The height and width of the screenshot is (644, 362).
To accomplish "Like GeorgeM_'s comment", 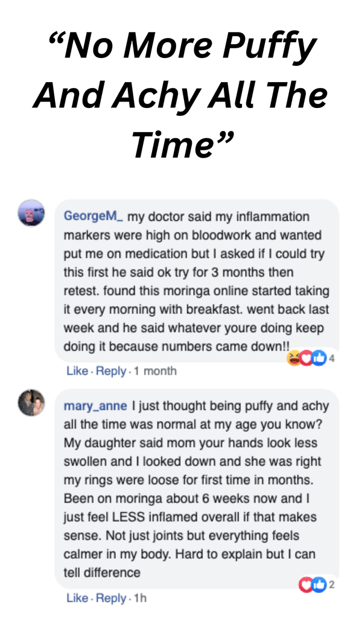I will pyautogui.click(x=77, y=371).
